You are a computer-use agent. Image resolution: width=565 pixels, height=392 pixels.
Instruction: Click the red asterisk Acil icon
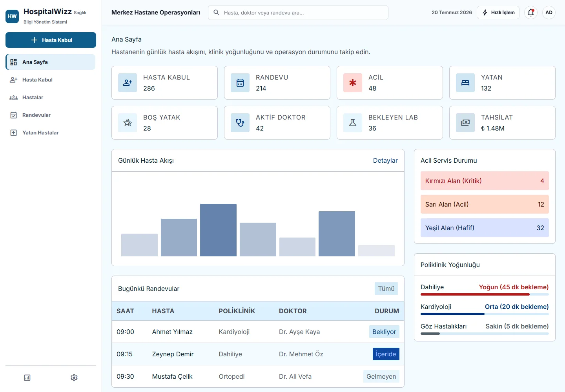353,83
